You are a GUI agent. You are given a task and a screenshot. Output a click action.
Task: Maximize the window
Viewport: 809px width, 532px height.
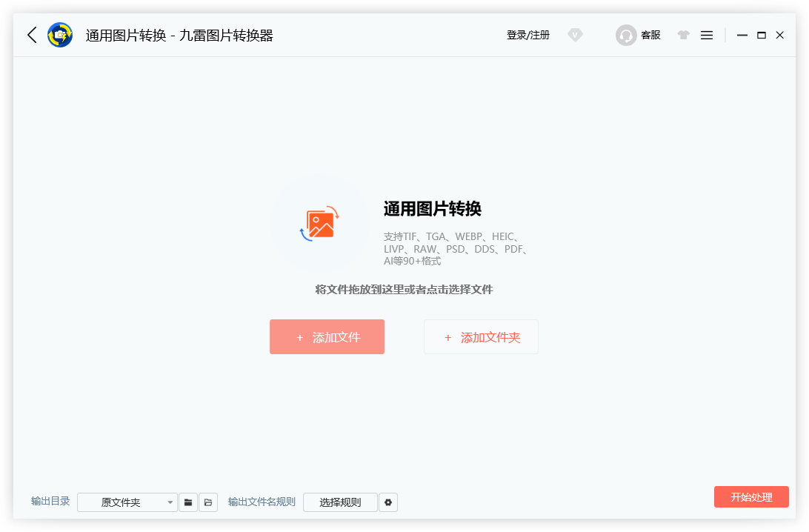pyautogui.click(x=761, y=35)
